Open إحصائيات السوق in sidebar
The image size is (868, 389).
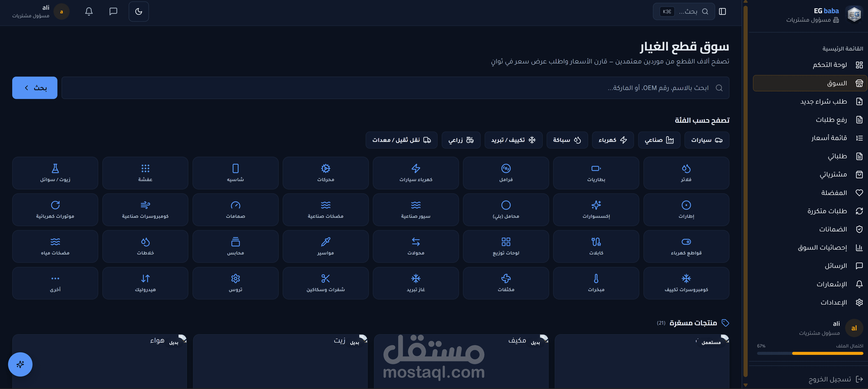822,247
